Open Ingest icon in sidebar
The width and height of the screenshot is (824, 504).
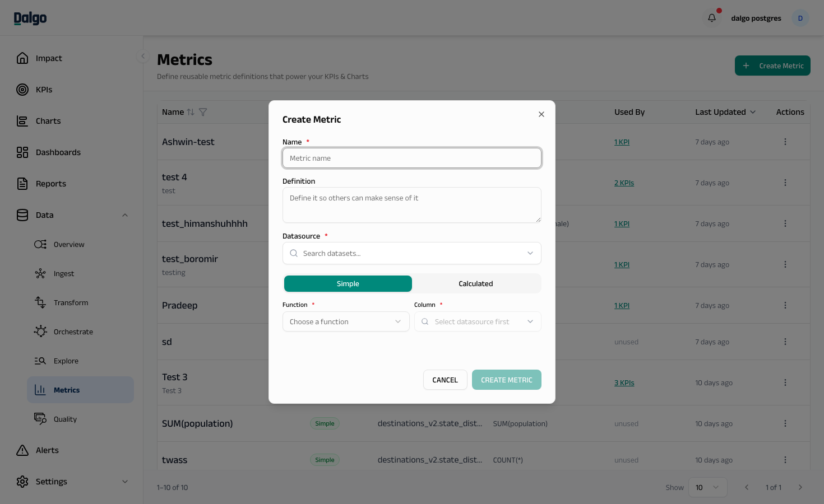tap(40, 274)
